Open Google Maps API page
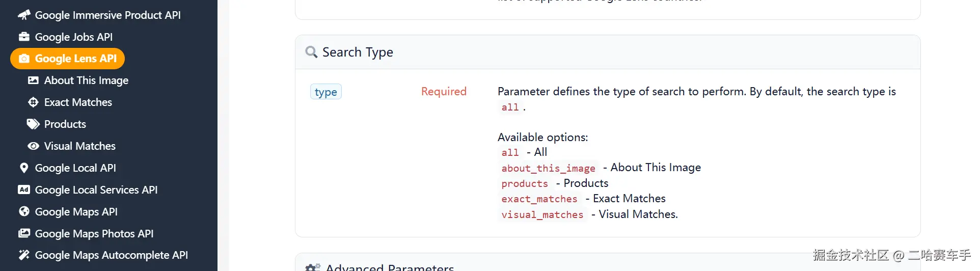The height and width of the screenshot is (271, 980). (76, 212)
